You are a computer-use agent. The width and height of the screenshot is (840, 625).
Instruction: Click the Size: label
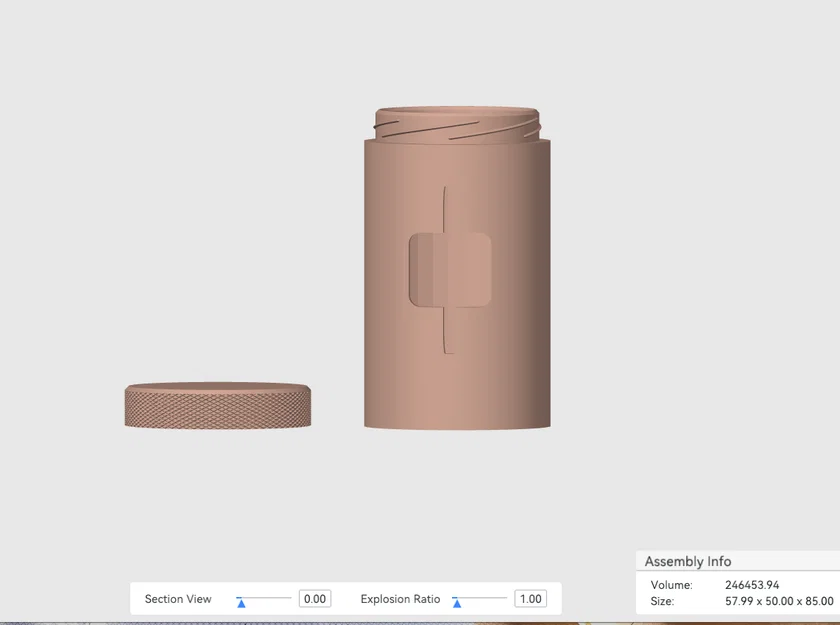pyautogui.click(x=662, y=601)
